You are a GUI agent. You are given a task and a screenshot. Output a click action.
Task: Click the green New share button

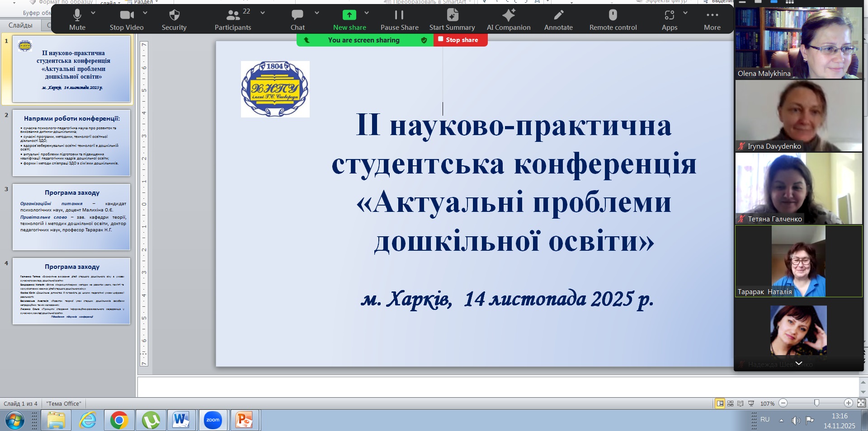349,20
